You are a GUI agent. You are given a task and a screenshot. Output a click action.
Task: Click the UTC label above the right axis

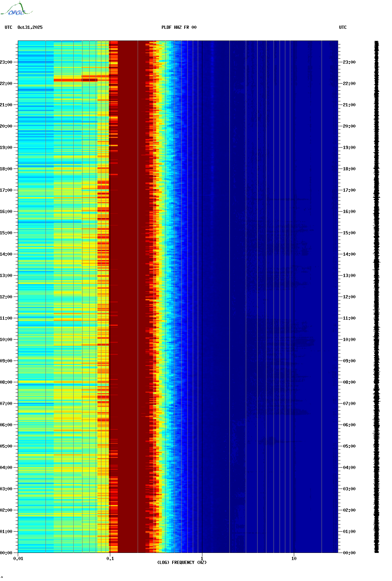343,27
